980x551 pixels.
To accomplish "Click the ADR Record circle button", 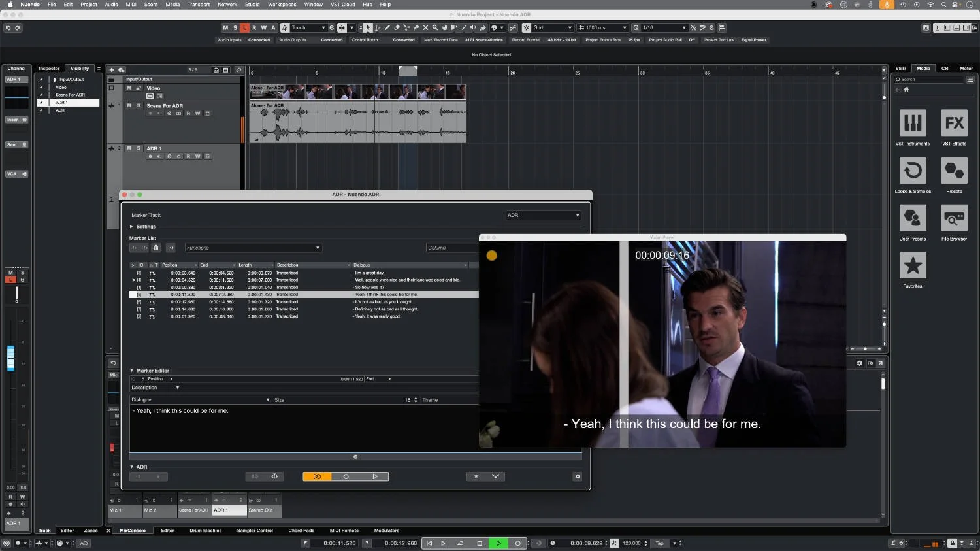I will coord(346,476).
